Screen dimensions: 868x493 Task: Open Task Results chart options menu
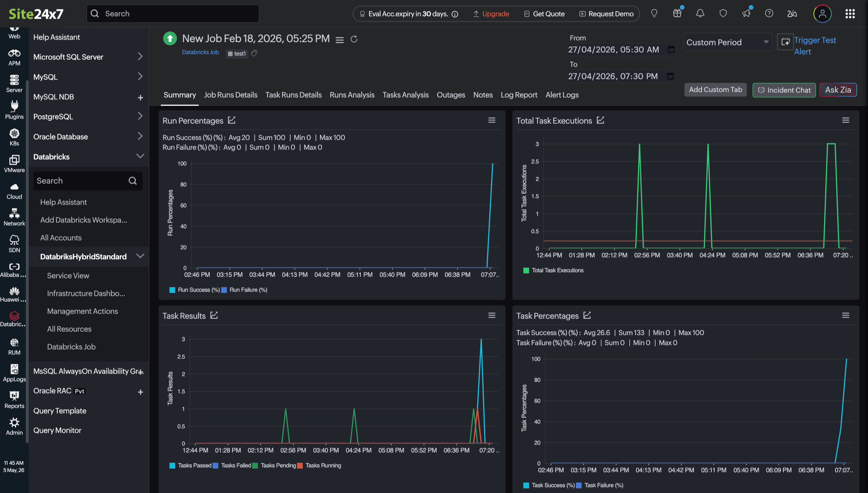click(x=492, y=315)
